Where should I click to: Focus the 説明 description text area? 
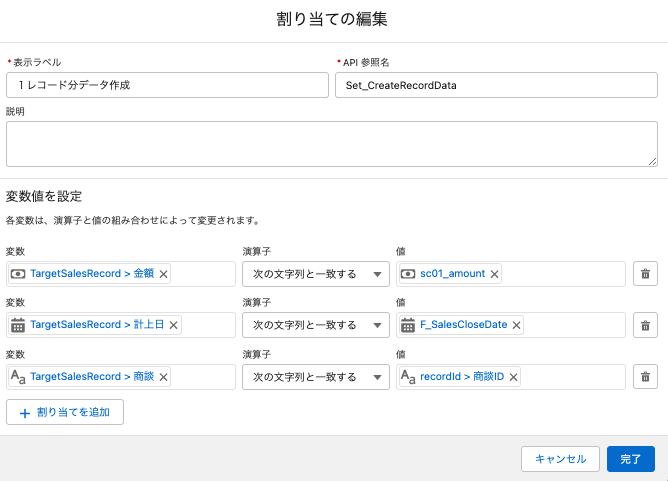point(332,144)
